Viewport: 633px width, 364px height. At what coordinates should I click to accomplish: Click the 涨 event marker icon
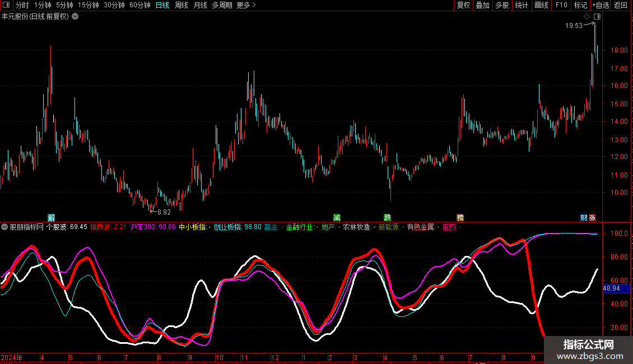point(592,217)
